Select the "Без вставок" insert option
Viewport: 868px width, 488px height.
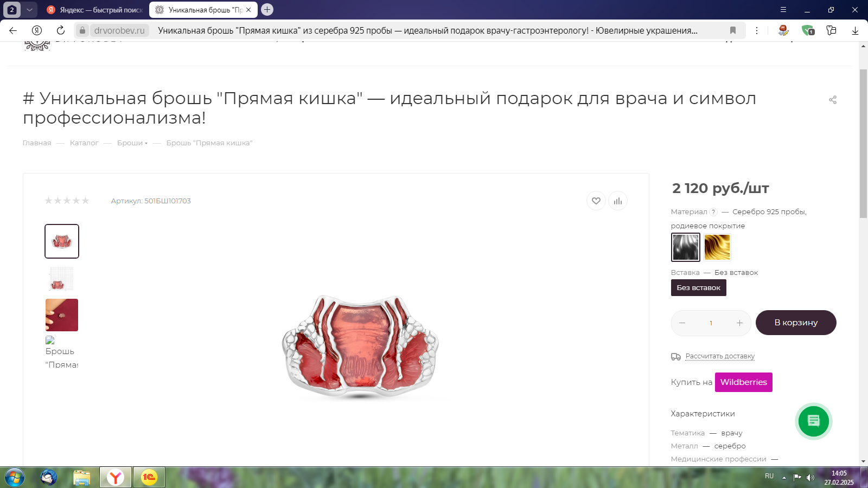(698, 288)
